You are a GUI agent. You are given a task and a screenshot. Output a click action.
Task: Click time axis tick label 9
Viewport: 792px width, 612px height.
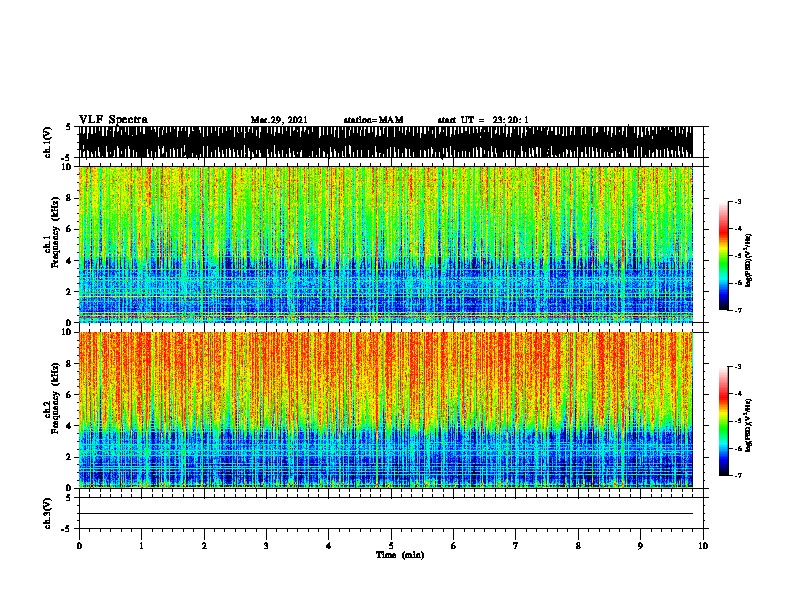[640, 546]
